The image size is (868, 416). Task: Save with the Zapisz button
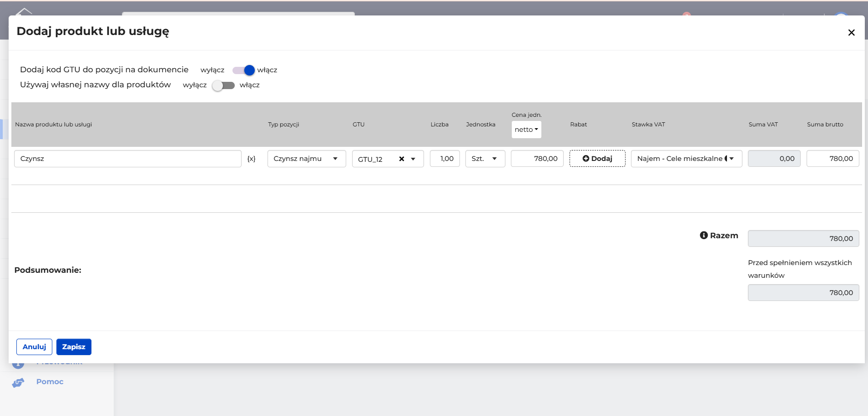[x=74, y=347]
